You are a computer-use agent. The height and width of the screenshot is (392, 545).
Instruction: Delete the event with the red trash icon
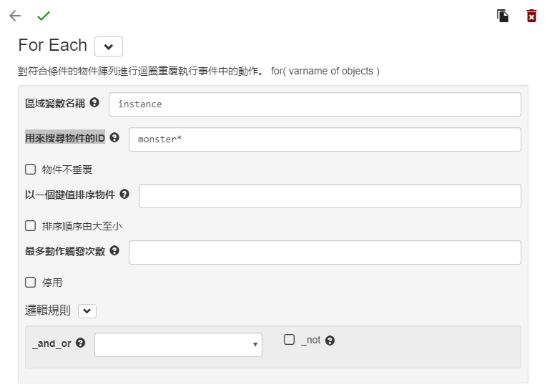531,16
